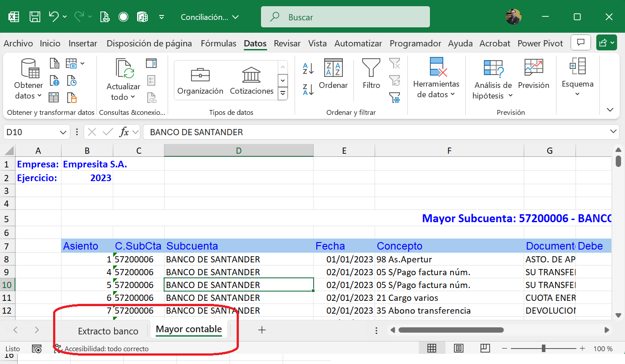Click the cancel X in formula bar
Image resolution: width=625 pixels, height=364 pixels.
(x=92, y=132)
